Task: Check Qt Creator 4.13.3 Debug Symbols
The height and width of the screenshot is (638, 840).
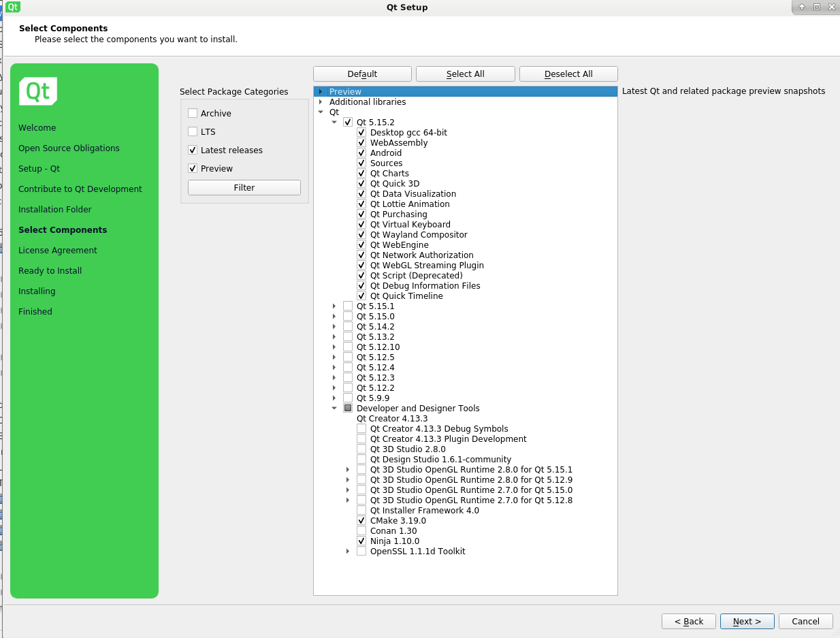Action: (x=361, y=429)
